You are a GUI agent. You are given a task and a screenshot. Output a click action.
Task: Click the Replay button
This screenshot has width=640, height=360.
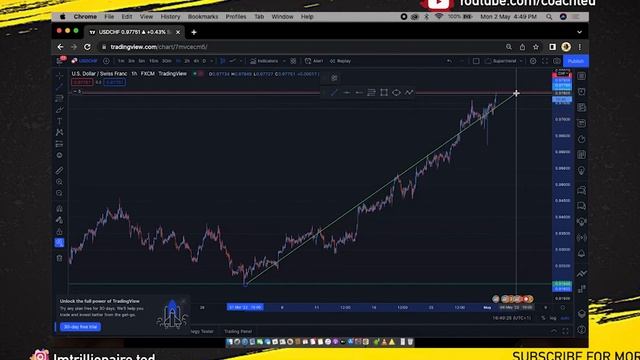tap(340, 61)
